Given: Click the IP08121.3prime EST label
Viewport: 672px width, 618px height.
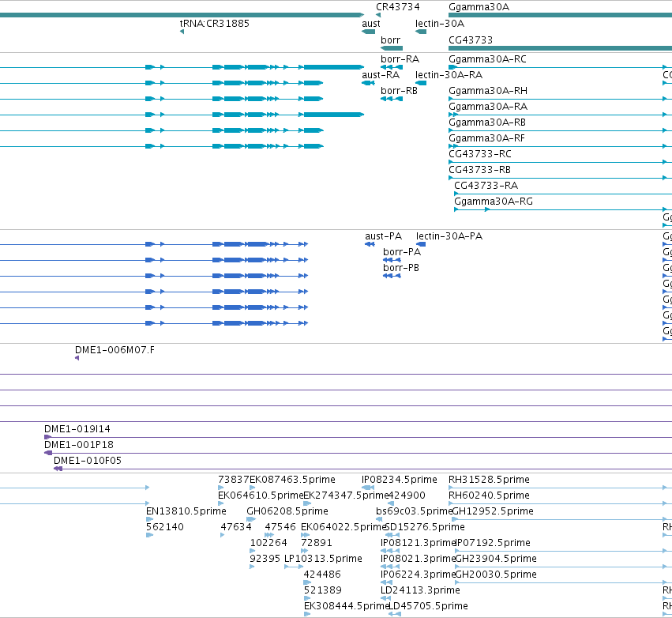Looking at the screenshot, I should 418,543.
